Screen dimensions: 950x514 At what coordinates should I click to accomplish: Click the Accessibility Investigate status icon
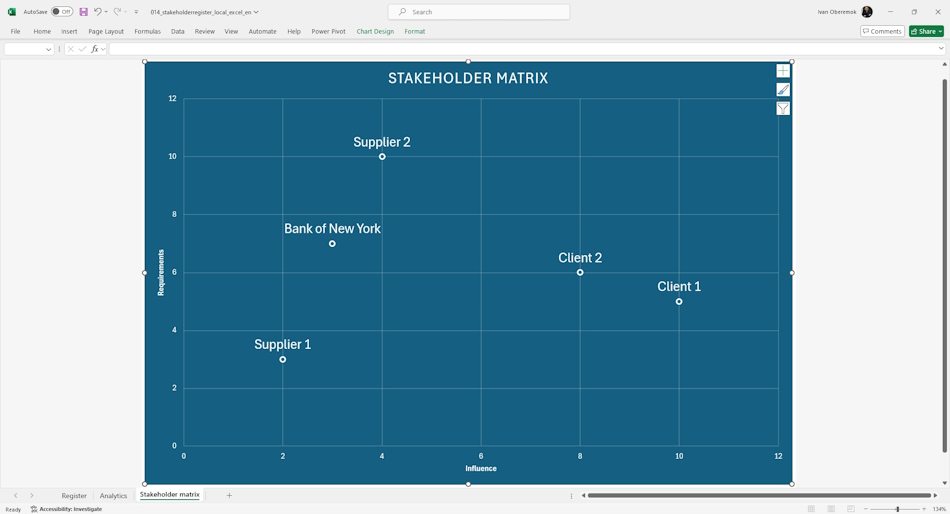(34, 509)
